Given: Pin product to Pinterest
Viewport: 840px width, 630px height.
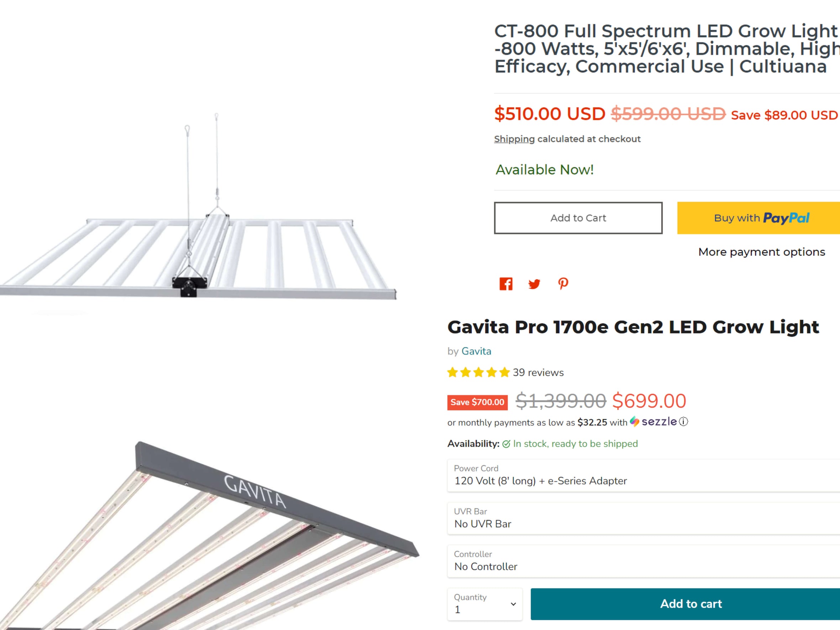Looking at the screenshot, I should click(x=563, y=284).
